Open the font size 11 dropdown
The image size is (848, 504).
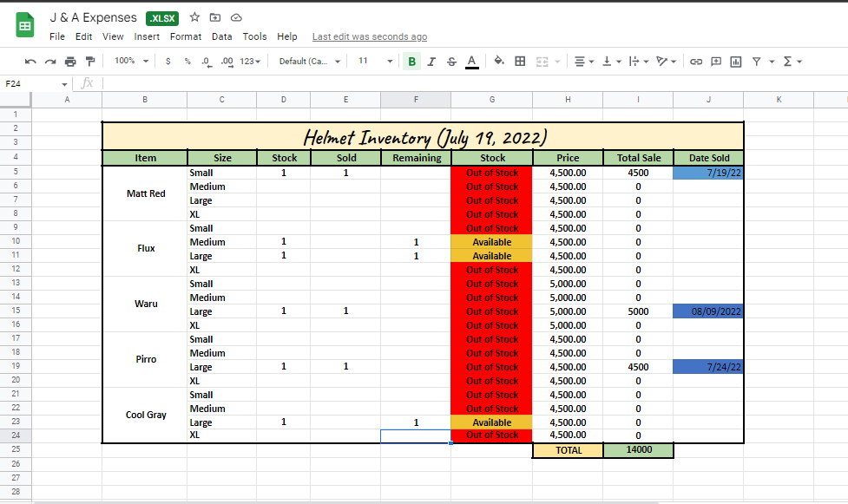pos(375,61)
